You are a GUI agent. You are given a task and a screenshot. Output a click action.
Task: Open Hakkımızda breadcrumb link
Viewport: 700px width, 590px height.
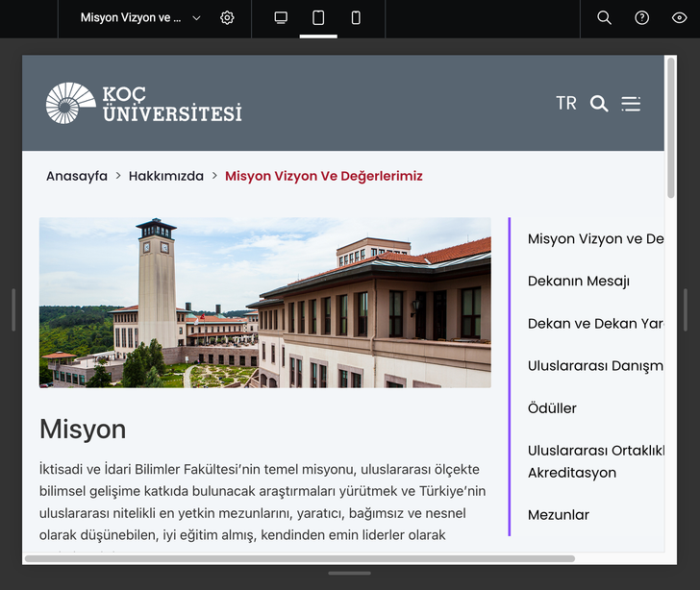[166, 176]
